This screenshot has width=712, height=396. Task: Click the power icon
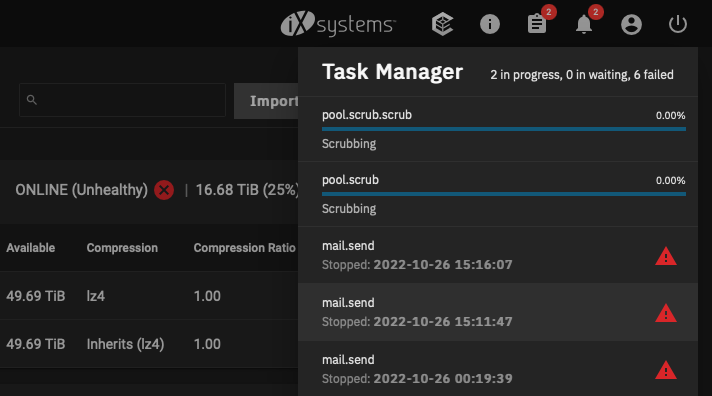coord(677,24)
